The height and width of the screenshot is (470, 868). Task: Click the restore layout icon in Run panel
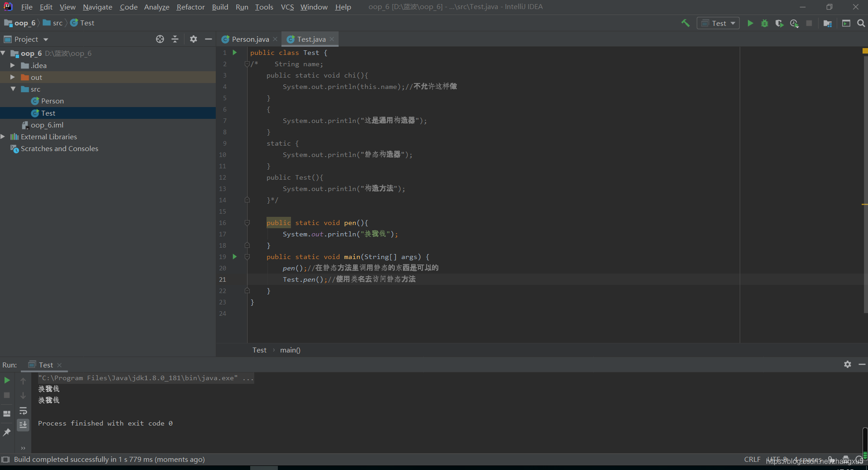7,414
